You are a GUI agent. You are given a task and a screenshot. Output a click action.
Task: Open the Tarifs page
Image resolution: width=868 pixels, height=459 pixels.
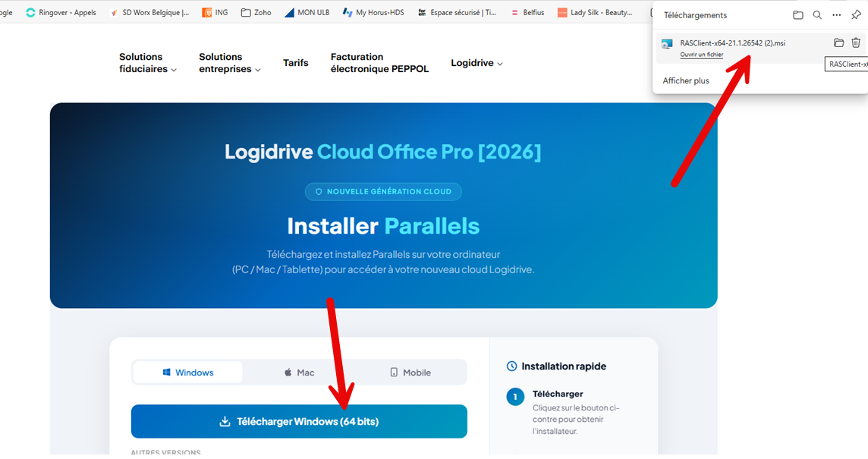pyautogui.click(x=296, y=63)
